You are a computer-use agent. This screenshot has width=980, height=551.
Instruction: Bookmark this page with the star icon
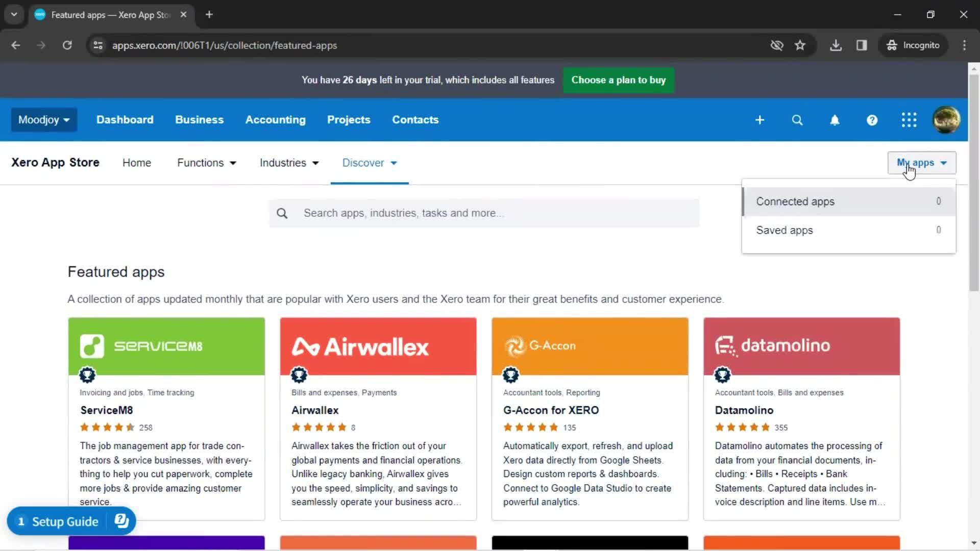click(800, 45)
